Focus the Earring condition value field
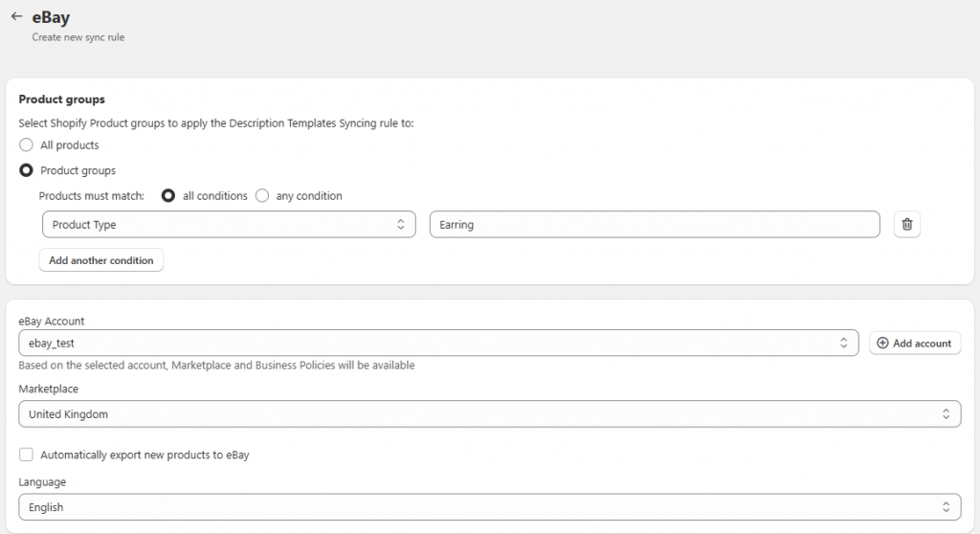This screenshot has width=980, height=534. point(655,225)
